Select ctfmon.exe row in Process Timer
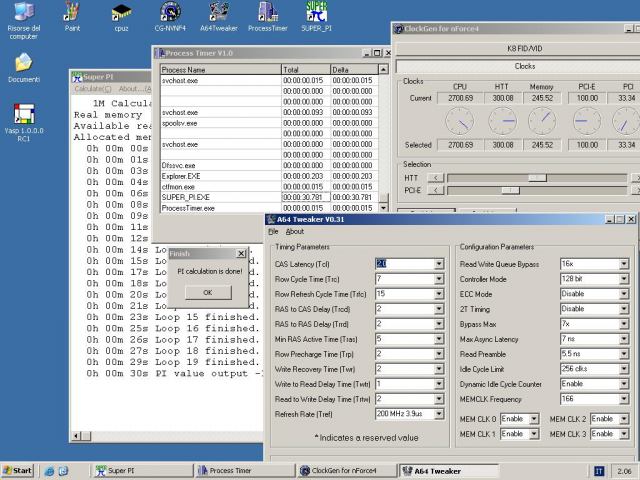640x480 pixels. click(269, 187)
